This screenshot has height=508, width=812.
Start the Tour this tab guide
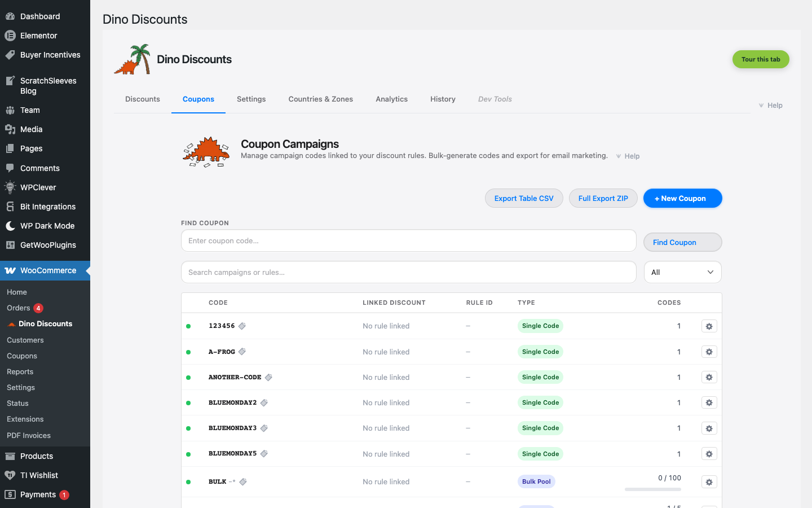[761, 59]
